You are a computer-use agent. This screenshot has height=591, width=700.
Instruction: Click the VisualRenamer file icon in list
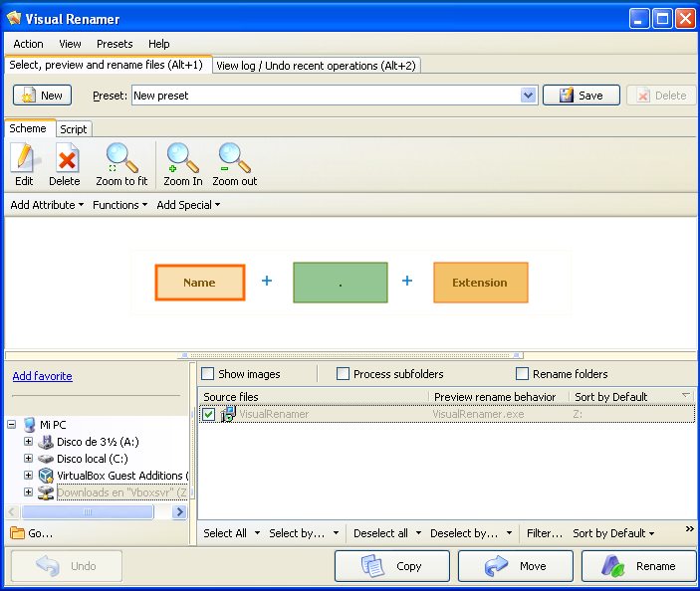(228, 414)
